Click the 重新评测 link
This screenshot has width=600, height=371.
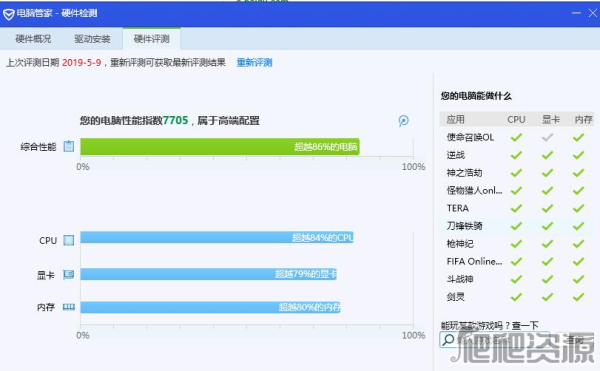[x=254, y=62]
